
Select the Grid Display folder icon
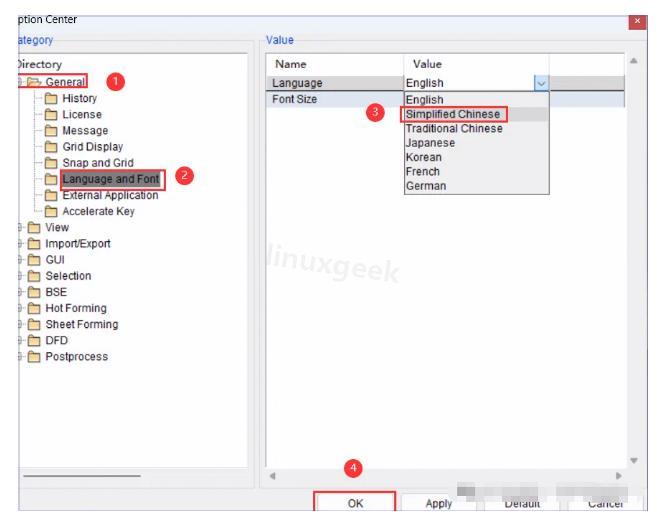(x=51, y=147)
